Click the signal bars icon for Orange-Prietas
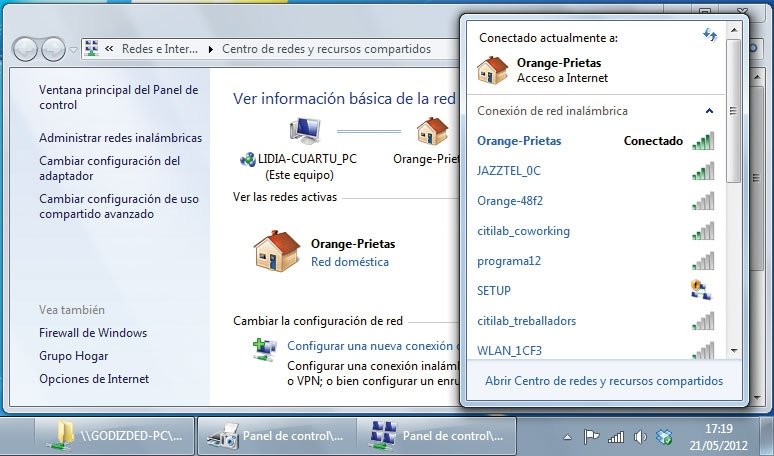This screenshot has height=456, width=774. (703, 141)
